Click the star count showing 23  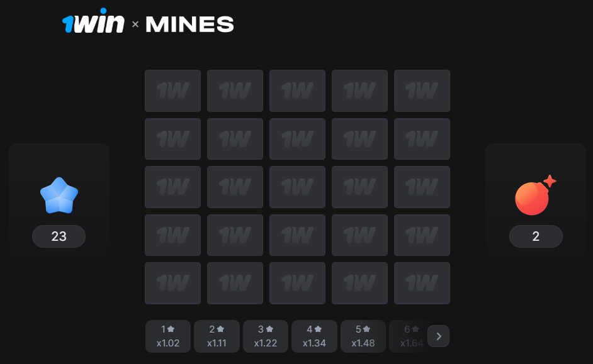click(x=59, y=236)
